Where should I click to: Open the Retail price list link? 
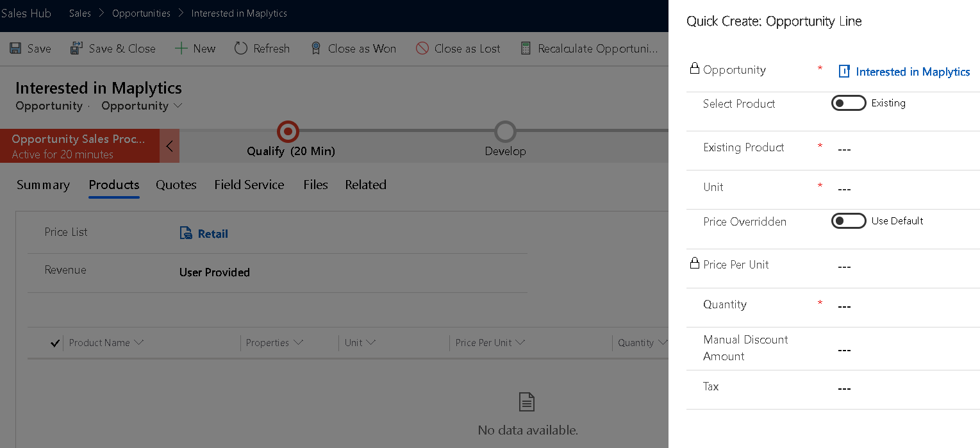coord(213,234)
